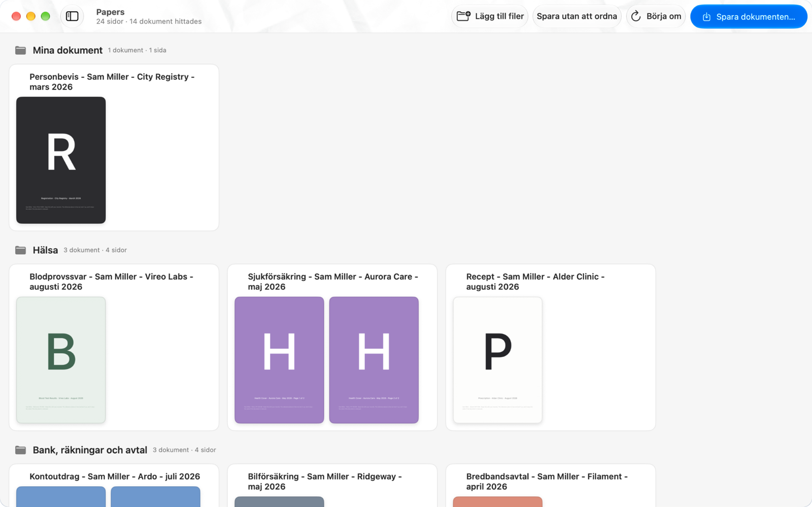The height and width of the screenshot is (507, 812).
Task: Click the Kontoutdrag - Ardo - juli 2026 title
Action: [115, 477]
